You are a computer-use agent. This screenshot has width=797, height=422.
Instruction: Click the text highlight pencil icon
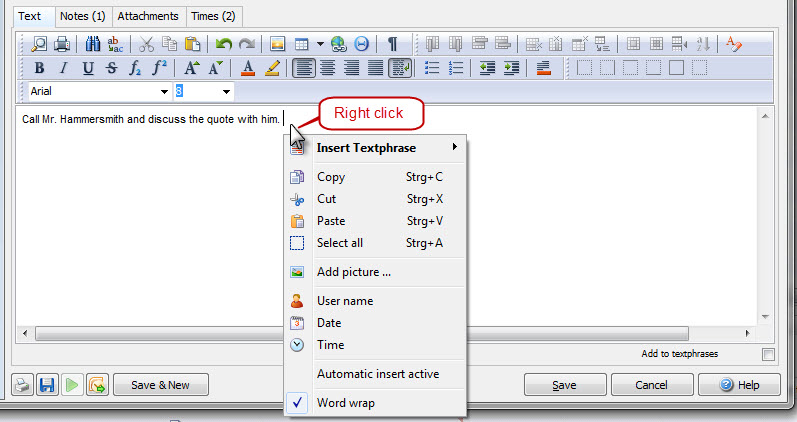[x=271, y=68]
